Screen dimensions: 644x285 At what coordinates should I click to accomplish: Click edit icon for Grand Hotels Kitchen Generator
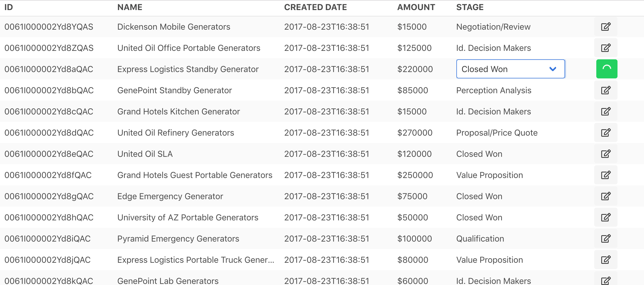606,112
